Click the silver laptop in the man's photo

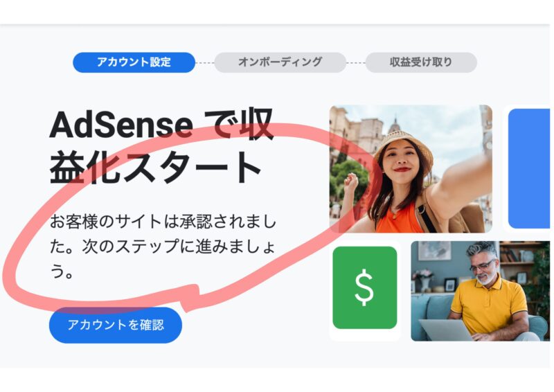click(x=446, y=330)
